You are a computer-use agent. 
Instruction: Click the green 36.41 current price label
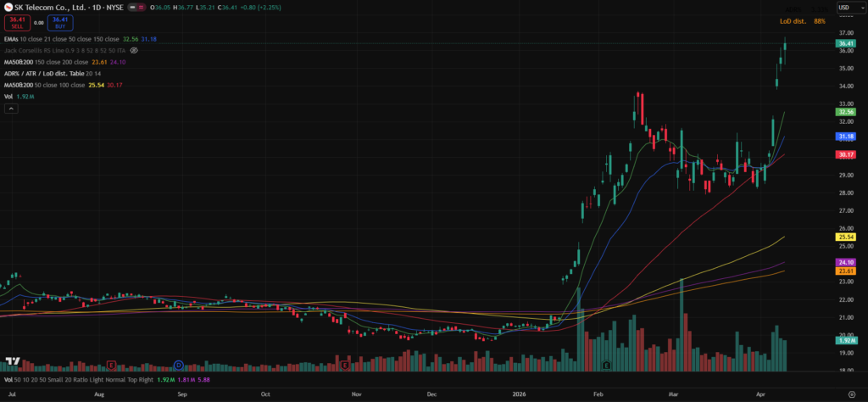pos(845,43)
